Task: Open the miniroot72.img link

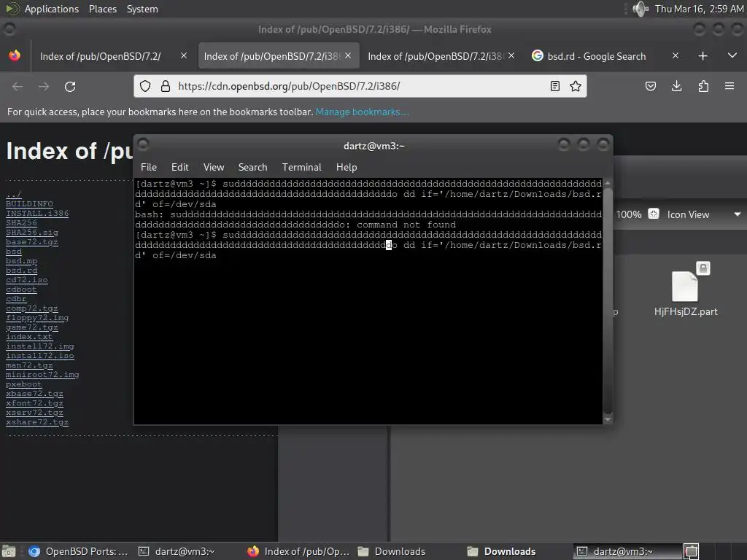Action: (42, 375)
